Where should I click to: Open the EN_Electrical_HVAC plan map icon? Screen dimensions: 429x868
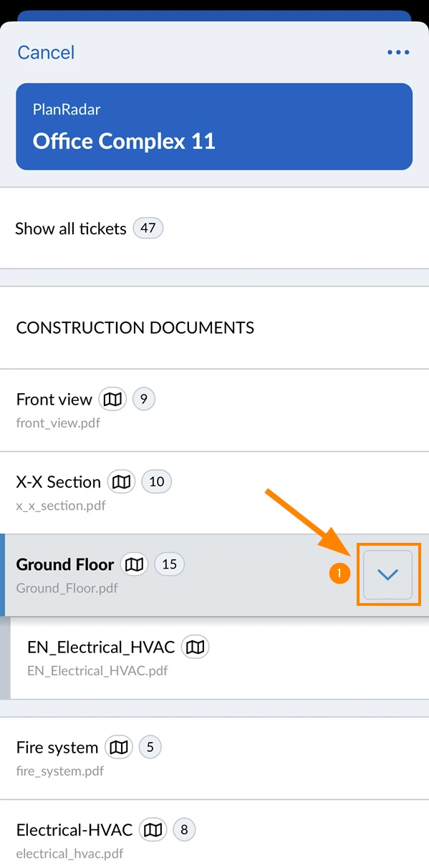(x=196, y=647)
